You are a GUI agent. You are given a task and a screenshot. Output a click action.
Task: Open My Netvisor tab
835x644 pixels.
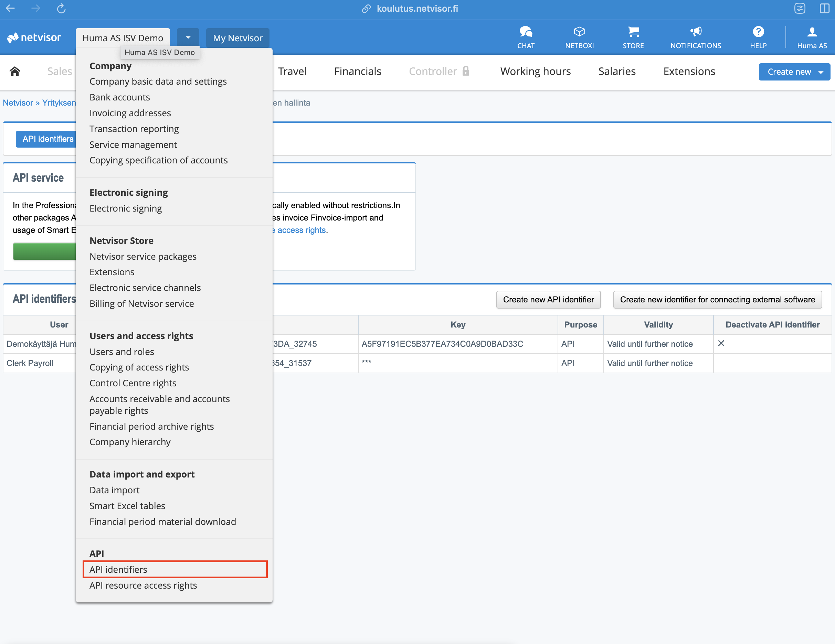[237, 38]
